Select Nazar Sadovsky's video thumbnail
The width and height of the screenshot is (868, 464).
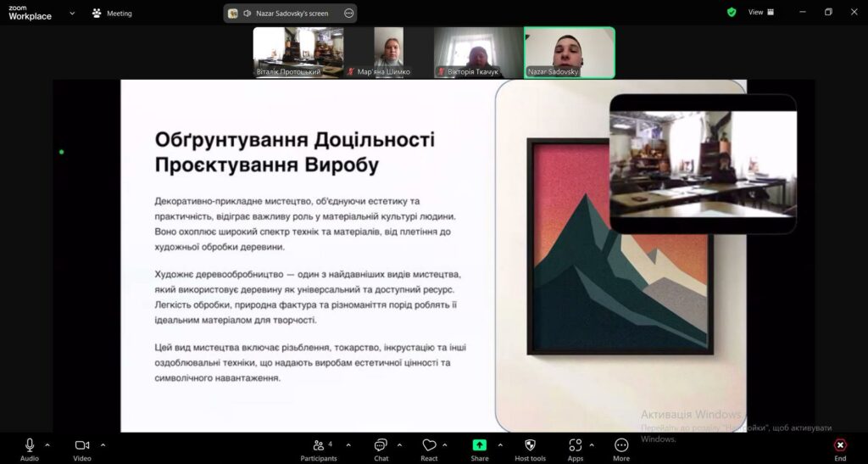569,53
